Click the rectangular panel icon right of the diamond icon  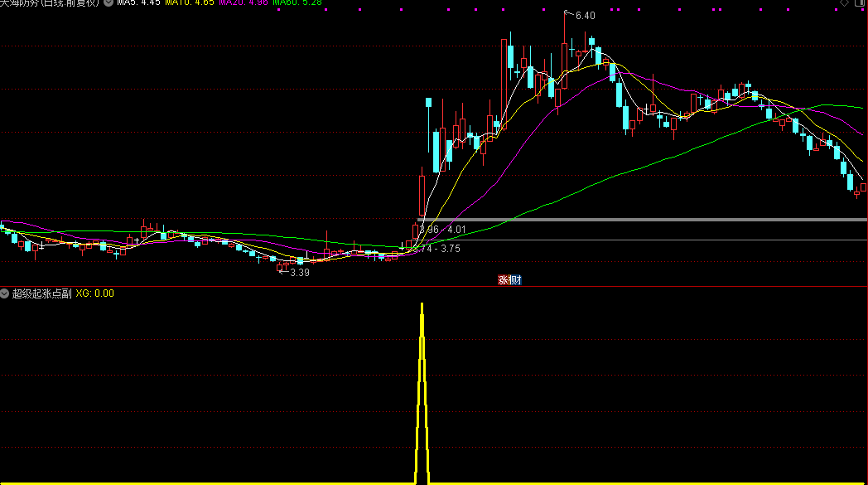pos(861,2)
